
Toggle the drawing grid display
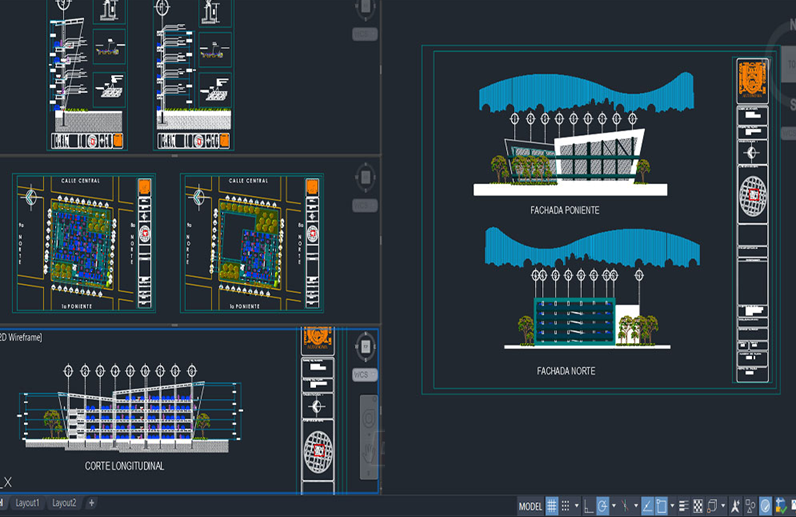pyautogui.click(x=552, y=506)
